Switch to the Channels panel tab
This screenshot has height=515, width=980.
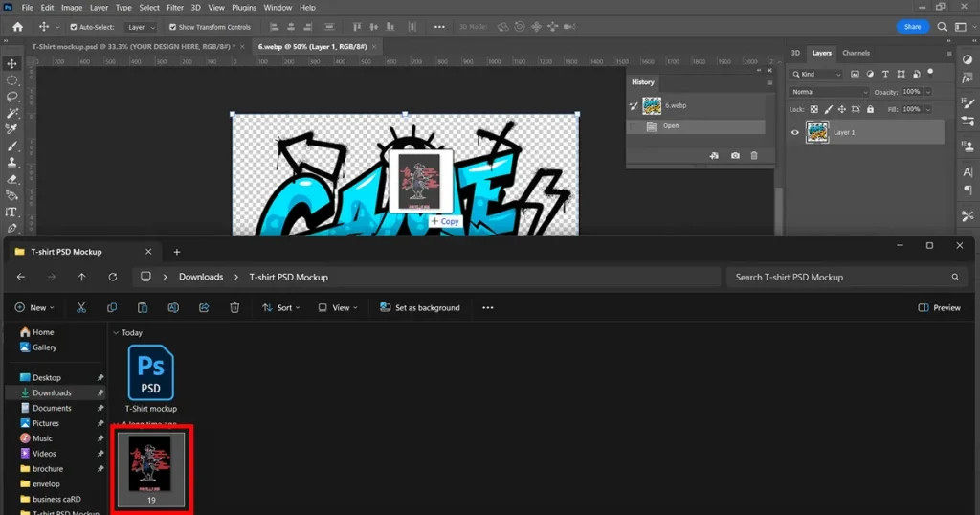coord(856,53)
